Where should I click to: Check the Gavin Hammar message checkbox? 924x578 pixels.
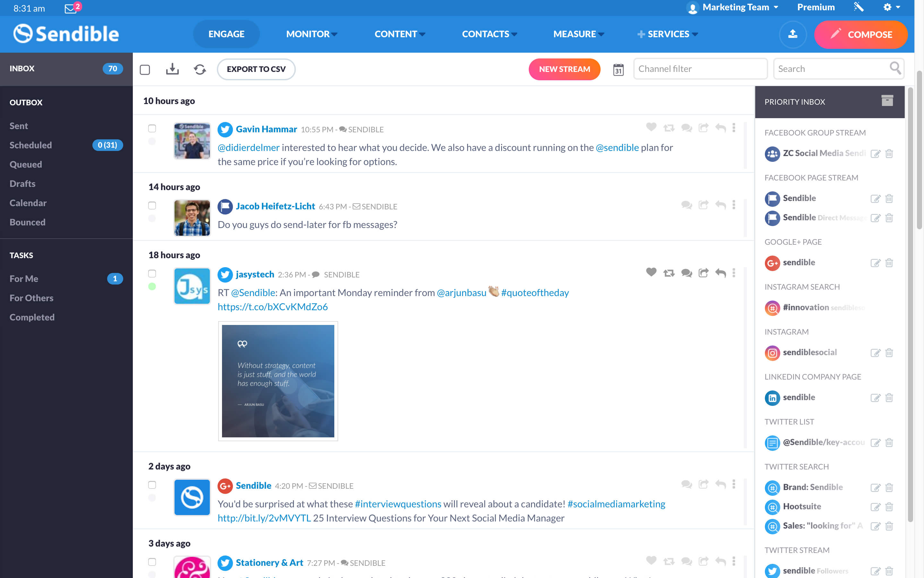coord(152,128)
